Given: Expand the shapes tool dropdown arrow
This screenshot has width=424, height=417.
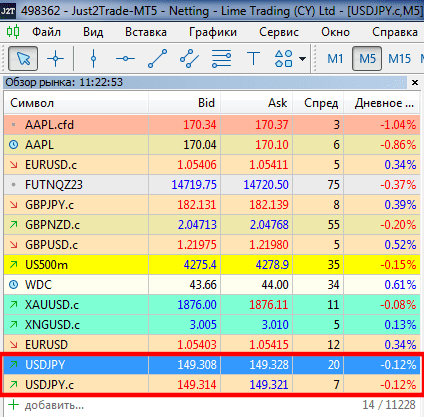Looking at the screenshot, I should [302, 59].
